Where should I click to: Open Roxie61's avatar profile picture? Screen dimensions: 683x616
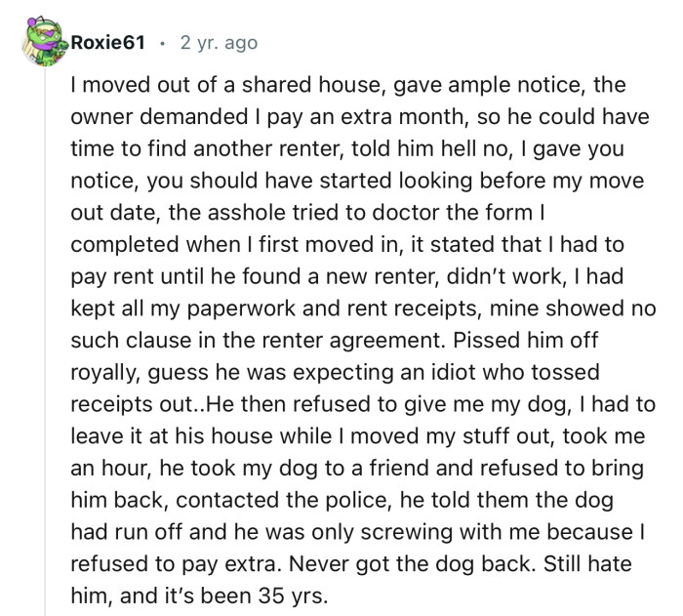click(45, 42)
